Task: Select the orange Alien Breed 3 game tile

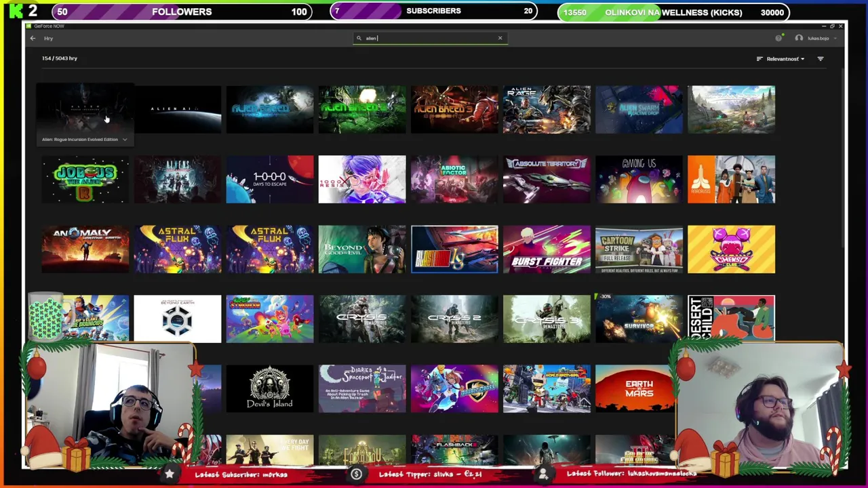Action: [454, 109]
